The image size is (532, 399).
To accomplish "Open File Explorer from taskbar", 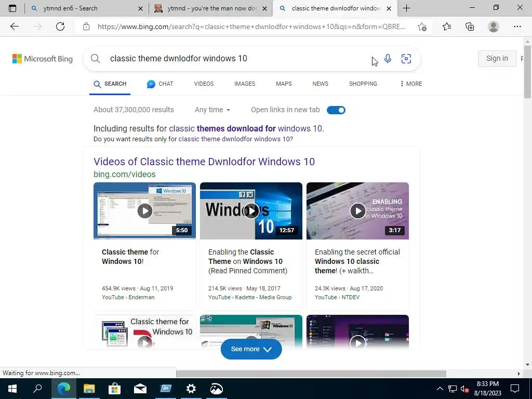I will [x=89, y=389].
